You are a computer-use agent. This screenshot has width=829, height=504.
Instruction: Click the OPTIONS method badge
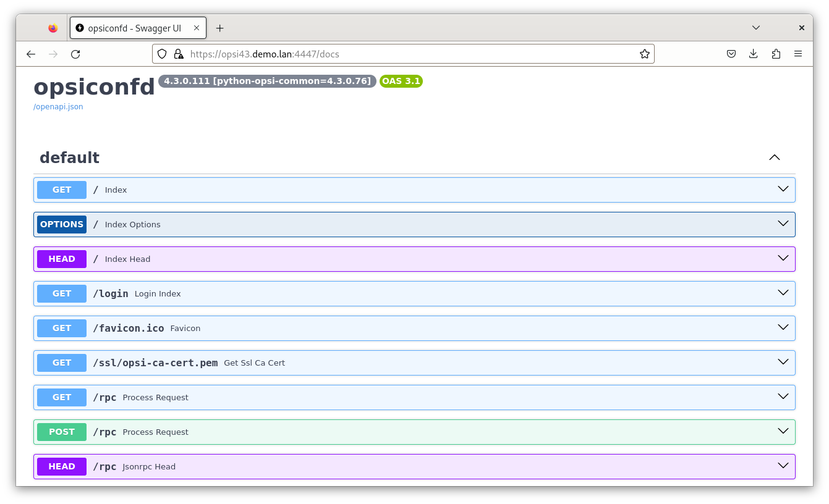click(x=62, y=224)
